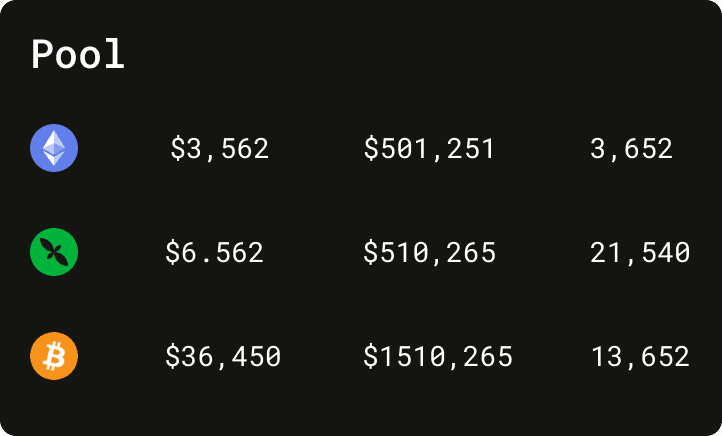Viewport: 722px width, 436px height.
Task: Click the $3,562 price value
Action: pos(219,150)
